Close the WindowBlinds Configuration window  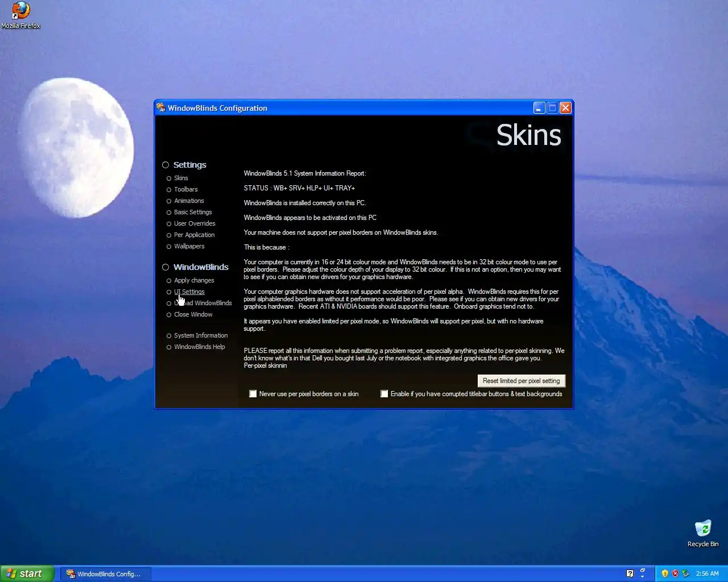[x=565, y=107]
